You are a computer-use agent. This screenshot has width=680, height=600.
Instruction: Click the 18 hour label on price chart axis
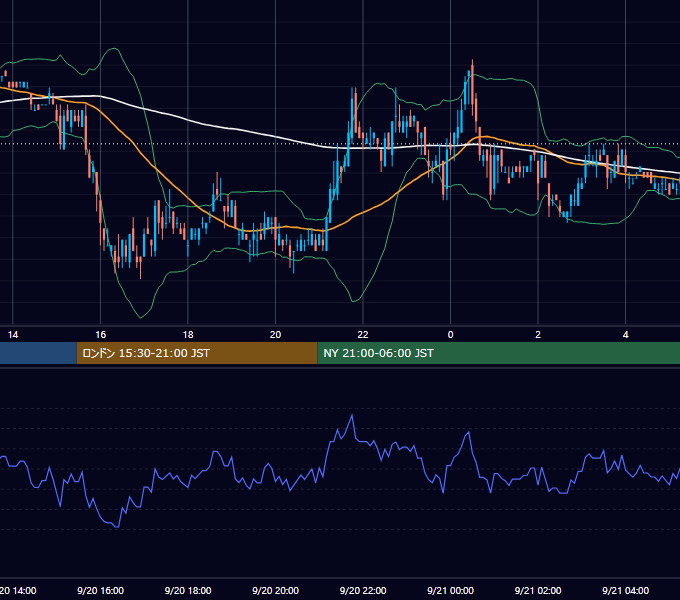point(188,335)
